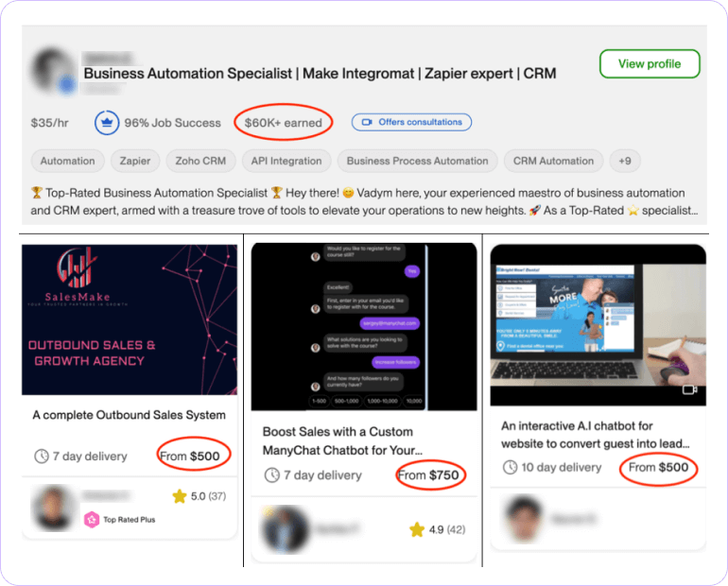This screenshot has width=728, height=586.
Task: Open the SalesMake Outbound Sales thumbnail
Action: pos(130,319)
